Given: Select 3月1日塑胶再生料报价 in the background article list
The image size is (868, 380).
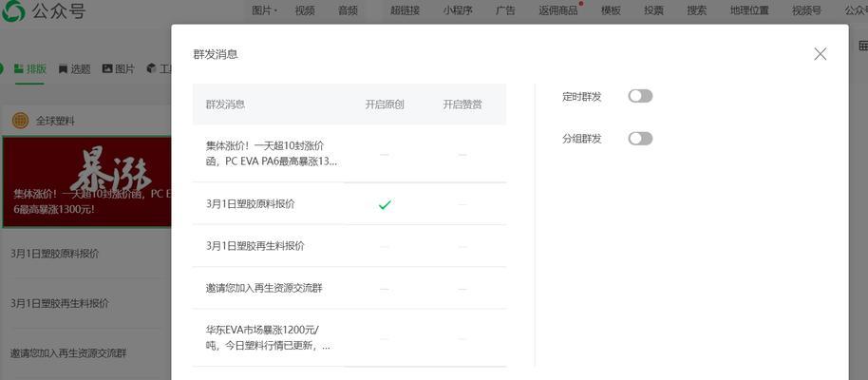Looking at the screenshot, I should pyautogui.click(x=60, y=304).
